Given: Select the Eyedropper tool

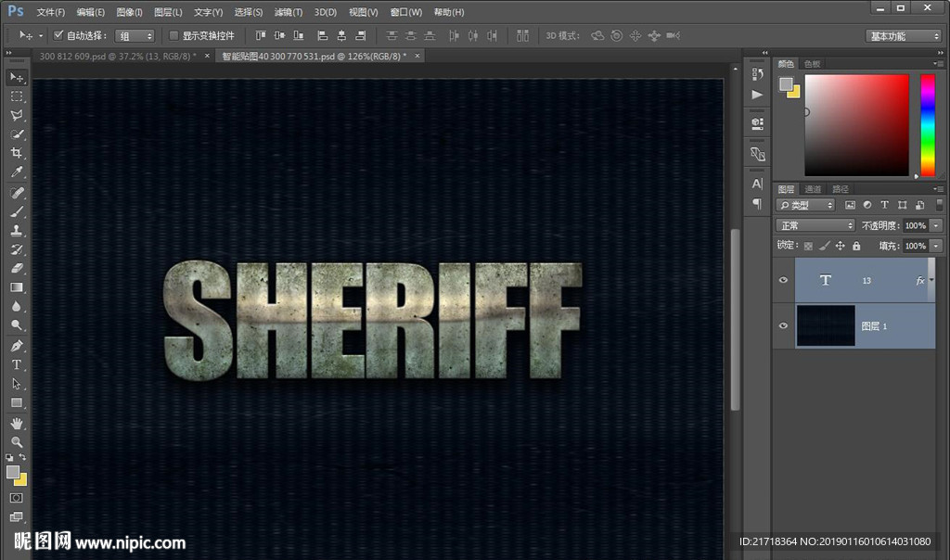Looking at the screenshot, I should click(x=17, y=173).
